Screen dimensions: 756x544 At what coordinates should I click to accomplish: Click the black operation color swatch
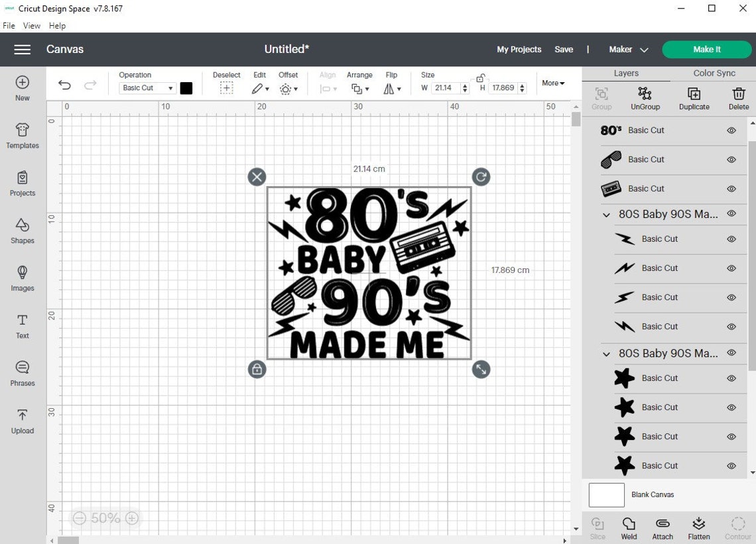click(186, 87)
